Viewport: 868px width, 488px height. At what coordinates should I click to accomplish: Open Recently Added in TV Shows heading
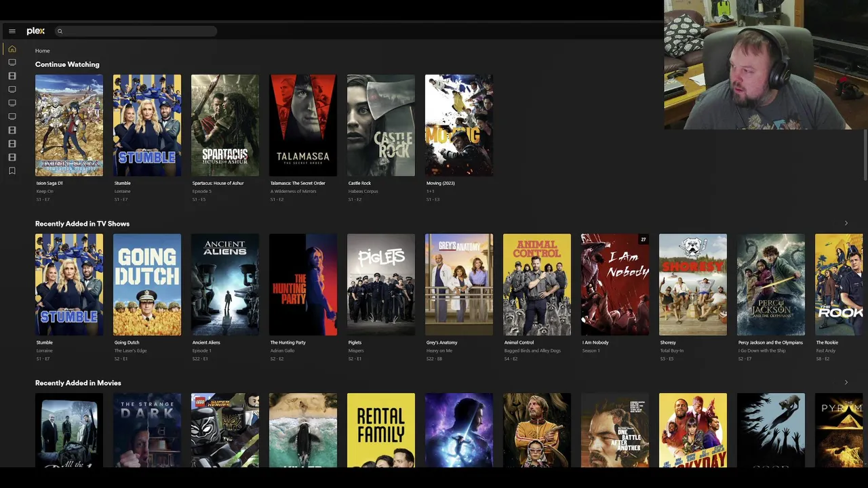tap(82, 224)
